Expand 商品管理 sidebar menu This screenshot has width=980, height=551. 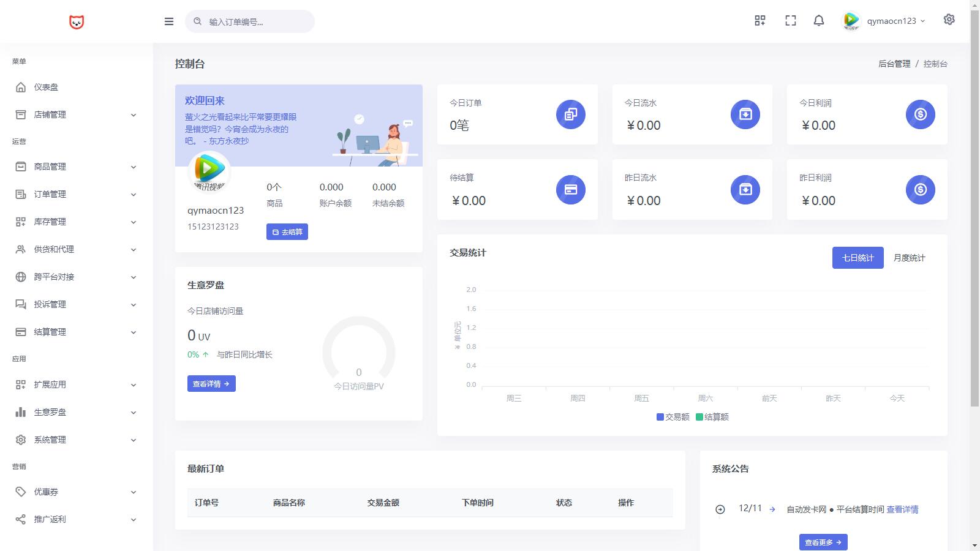(x=76, y=167)
